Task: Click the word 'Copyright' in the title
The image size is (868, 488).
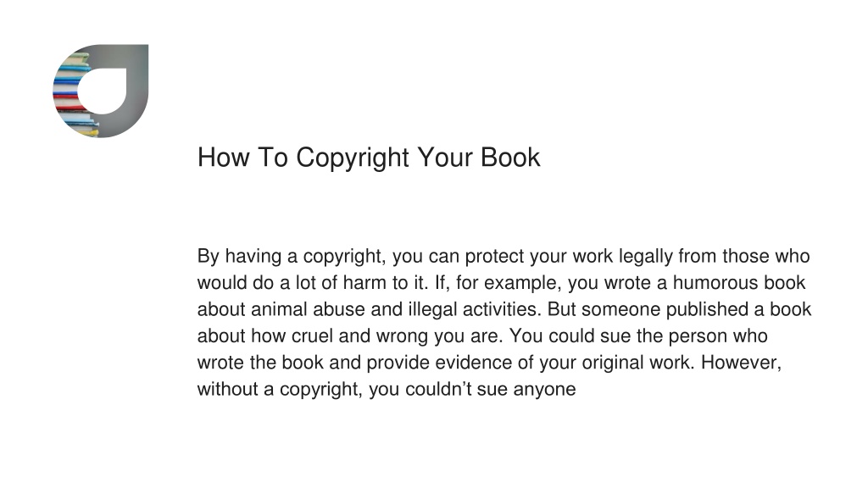Action: [x=353, y=158]
